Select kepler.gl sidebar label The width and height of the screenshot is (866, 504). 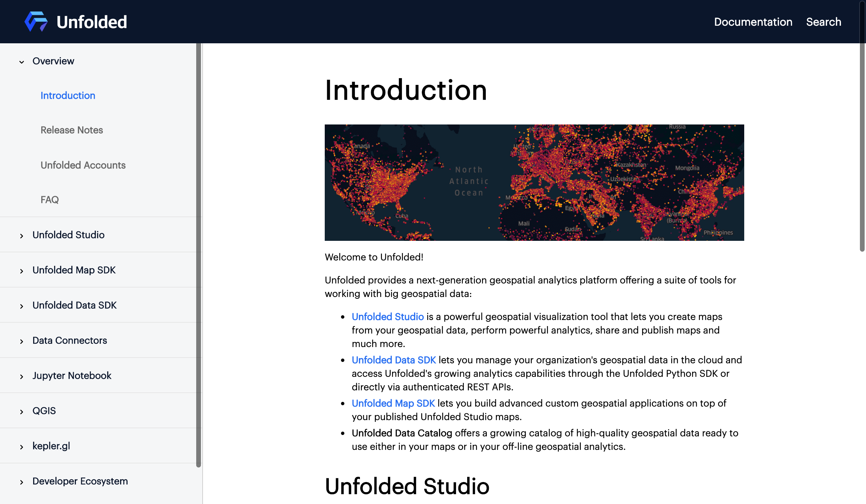[51, 446]
